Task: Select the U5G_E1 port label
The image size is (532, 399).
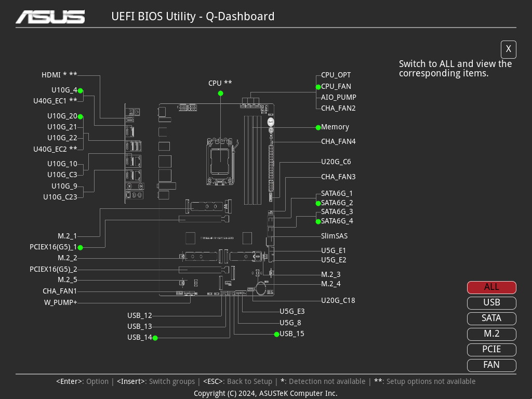Action: (x=334, y=251)
